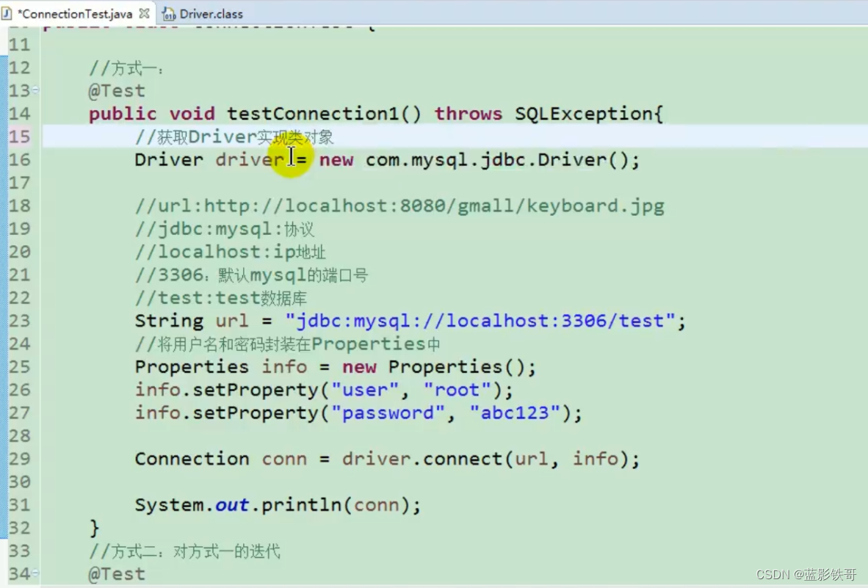Collapse the testConnection1 method fold marker
Viewport: 868px width, 588px height.
[34, 90]
